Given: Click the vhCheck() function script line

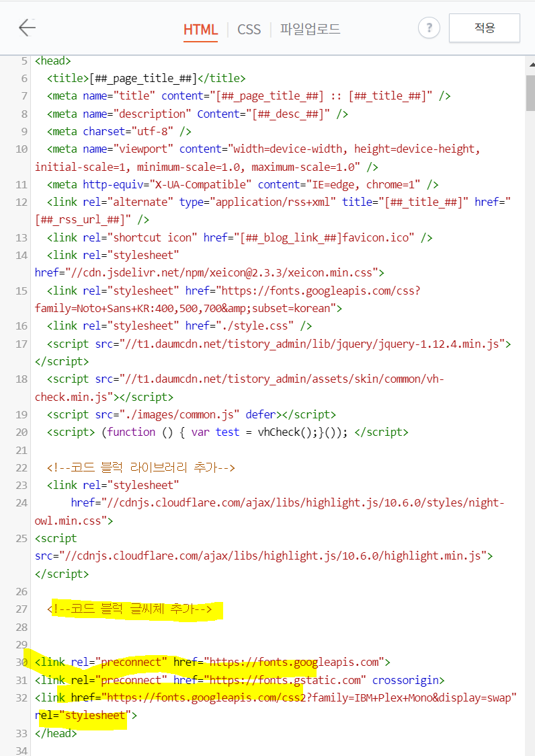Looking at the screenshot, I should [x=227, y=432].
